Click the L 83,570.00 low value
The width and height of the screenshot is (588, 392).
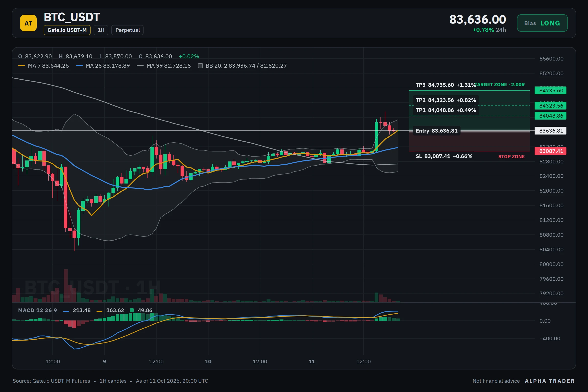115,57
